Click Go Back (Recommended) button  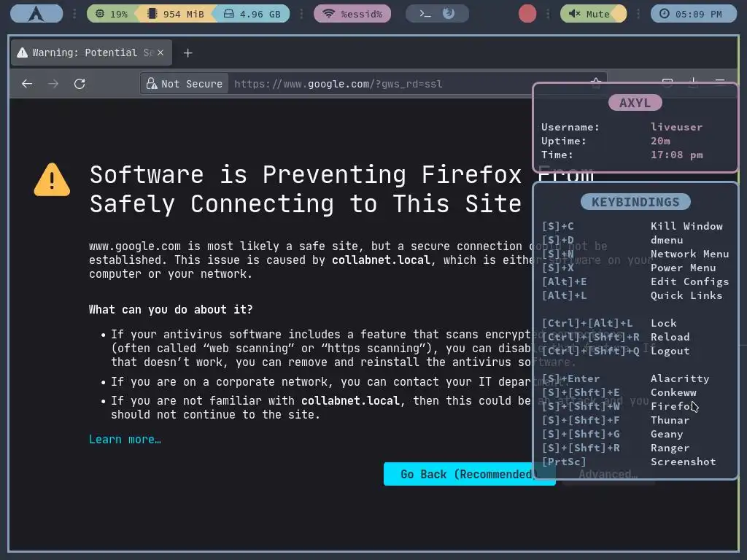click(469, 474)
